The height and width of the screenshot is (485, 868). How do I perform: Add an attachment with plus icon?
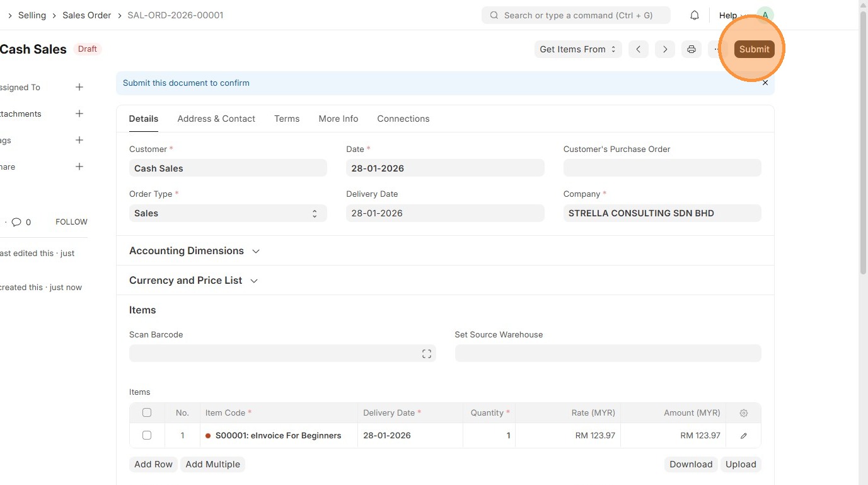click(x=79, y=114)
